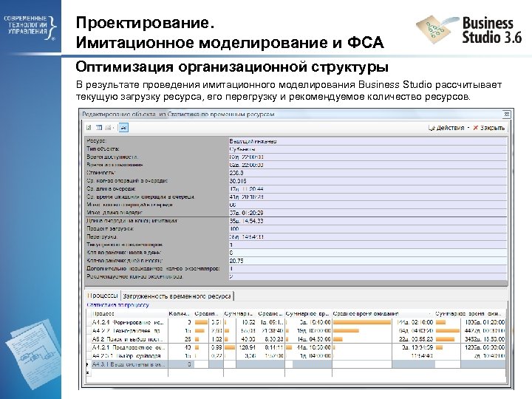Viewport: 532px width, 399px height.
Task: Click the Ср. длина очереди label
Action: (111, 188)
